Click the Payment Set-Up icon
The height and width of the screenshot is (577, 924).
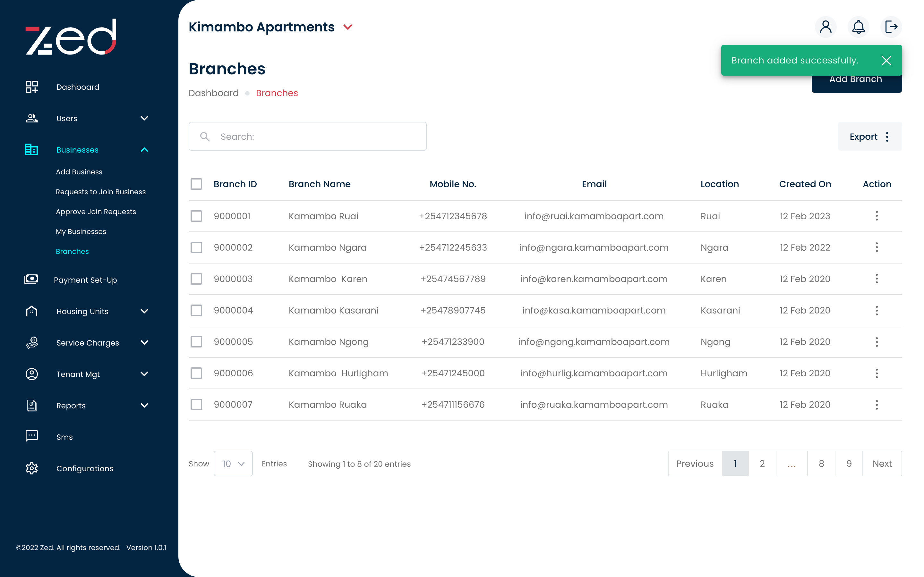(x=31, y=279)
